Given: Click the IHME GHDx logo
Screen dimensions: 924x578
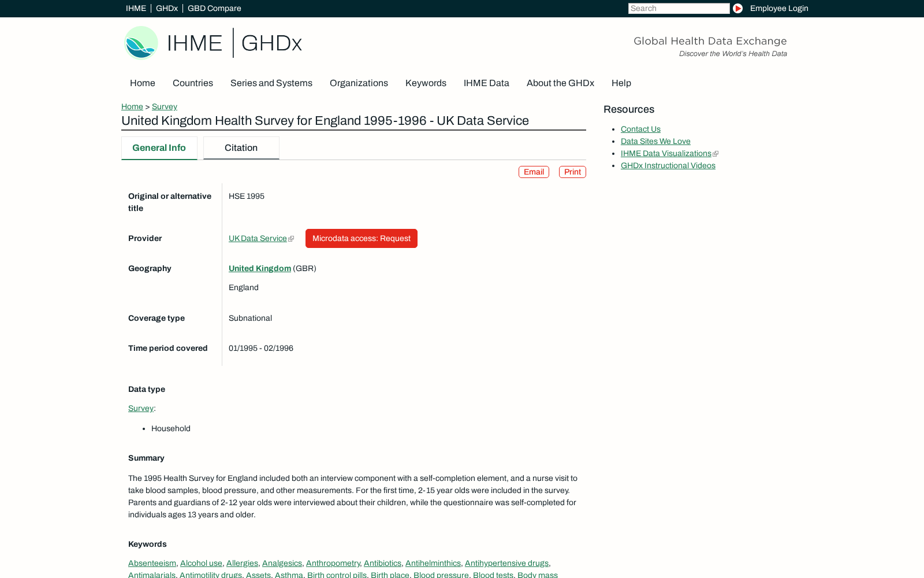Looking at the screenshot, I should click(x=213, y=43).
